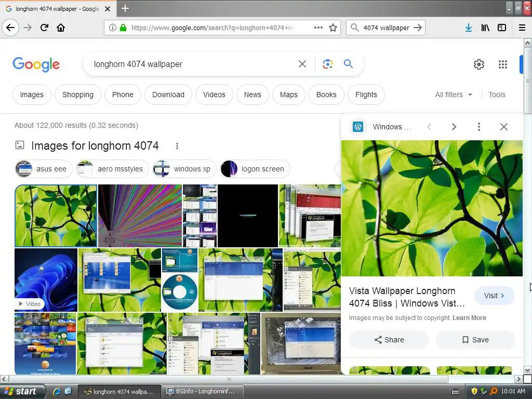This screenshot has width=532, height=399.
Task: Click the Share button
Action: 389,340
